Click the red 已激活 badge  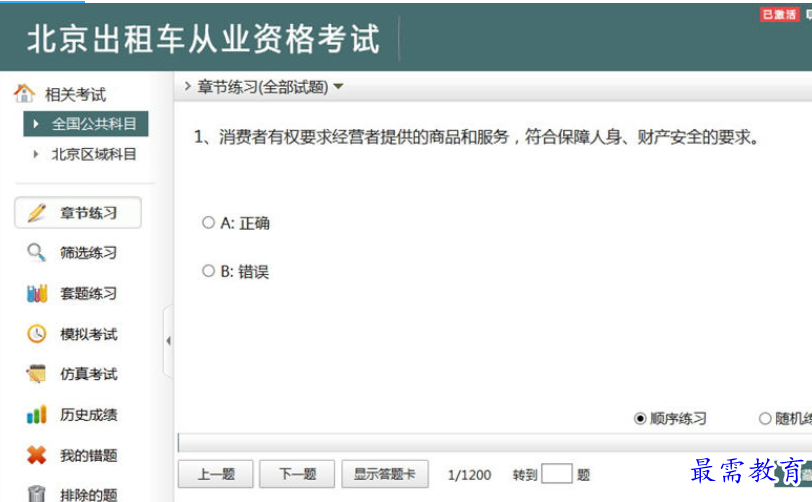point(779,15)
